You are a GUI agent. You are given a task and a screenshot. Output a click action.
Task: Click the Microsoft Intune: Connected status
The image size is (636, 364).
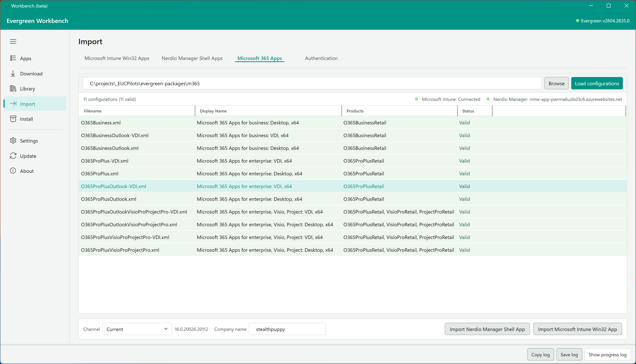(451, 99)
